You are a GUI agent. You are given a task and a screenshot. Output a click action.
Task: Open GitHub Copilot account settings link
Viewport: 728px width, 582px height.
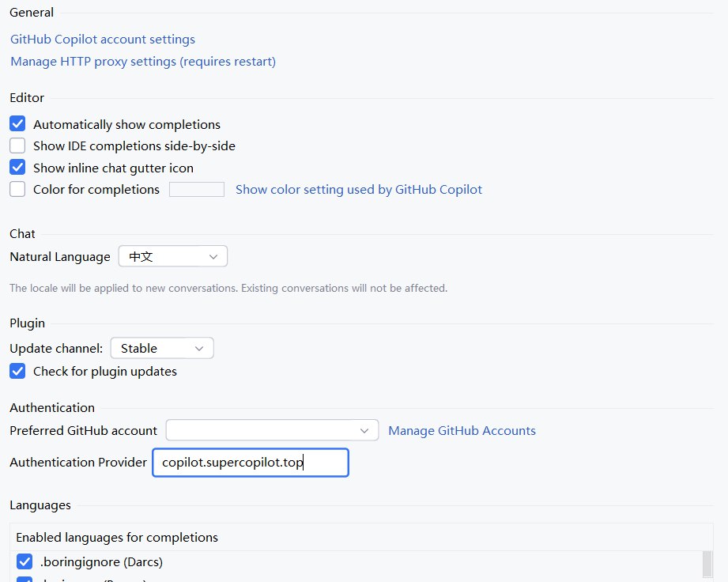(x=103, y=40)
